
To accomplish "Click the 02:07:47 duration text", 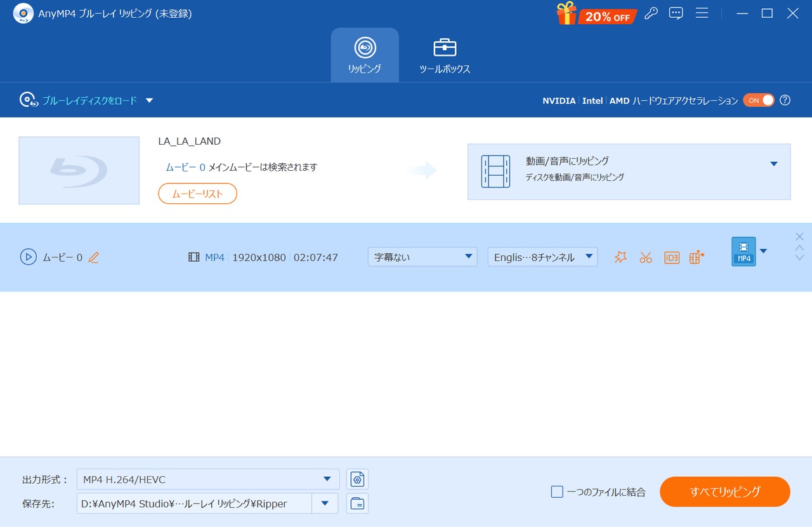I will point(316,257).
